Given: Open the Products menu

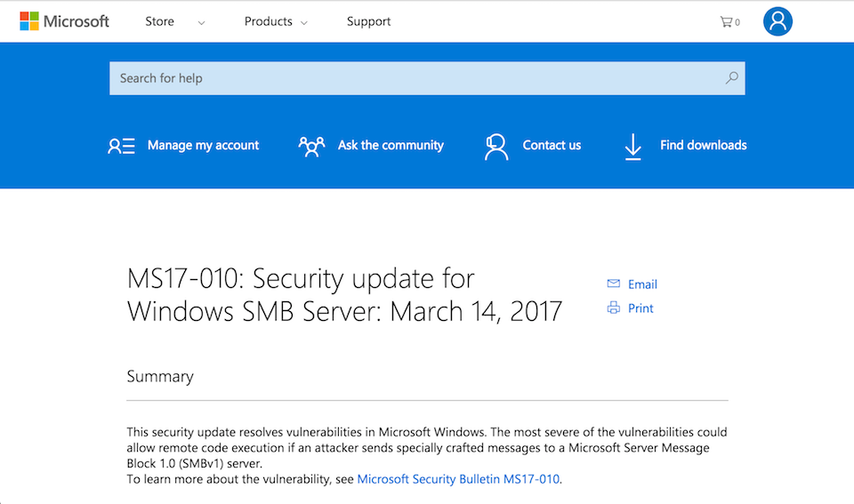Looking at the screenshot, I should (x=268, y=21).
